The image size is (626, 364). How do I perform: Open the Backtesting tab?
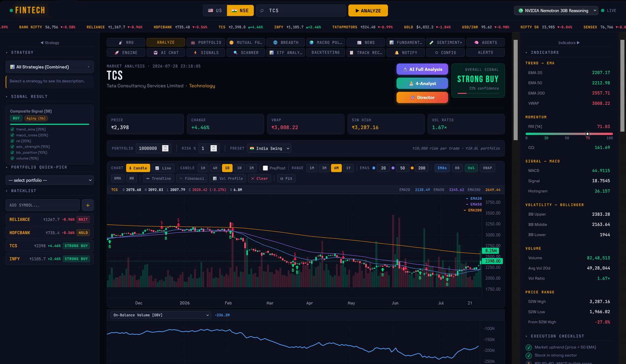click(x=326, y=52)
